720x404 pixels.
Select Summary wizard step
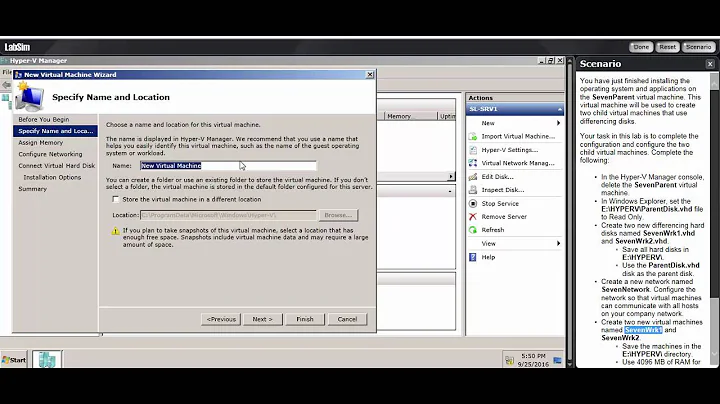click(32, 189)
